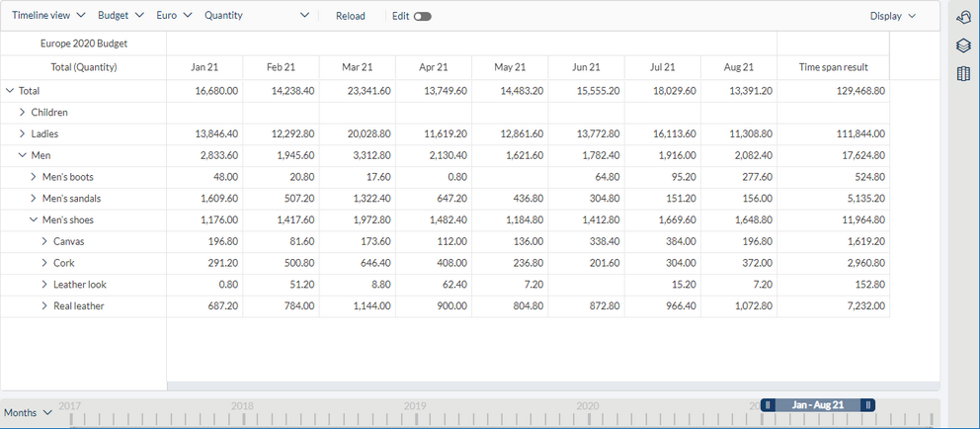Open the Budget dropdown

[121, 16]
